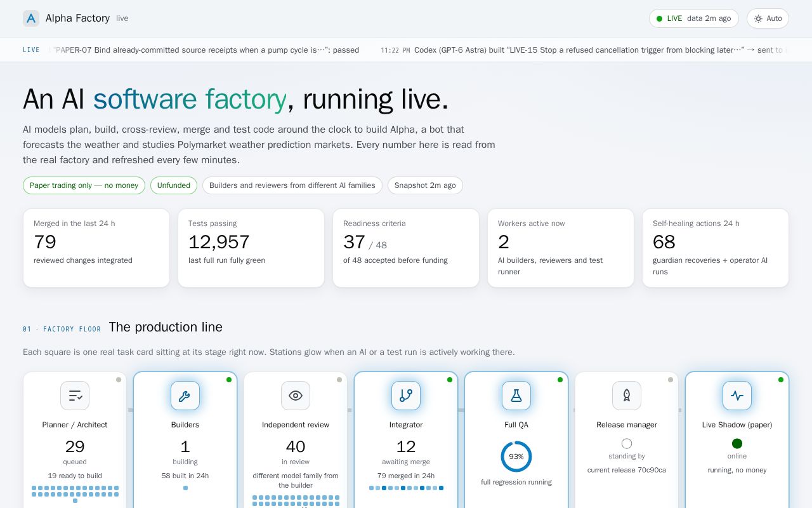812x508 pixels.
Task: Click the Alpha Factory title link
Action: point(77,18)
